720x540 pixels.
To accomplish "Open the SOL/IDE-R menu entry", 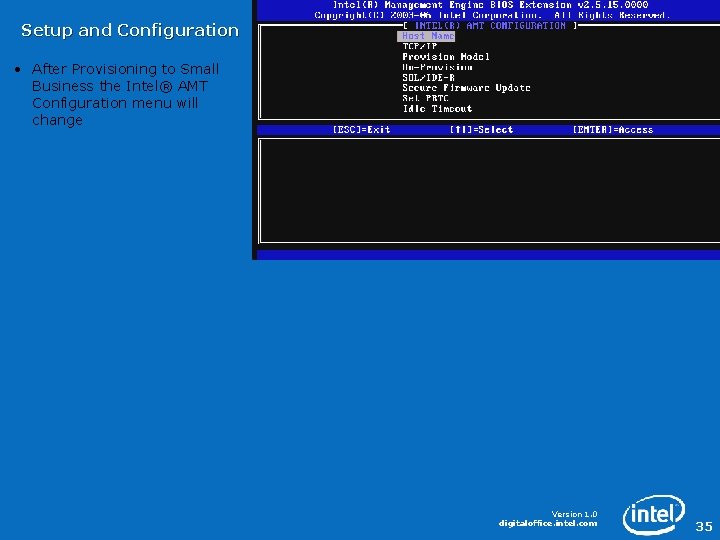I will (428, 78).
